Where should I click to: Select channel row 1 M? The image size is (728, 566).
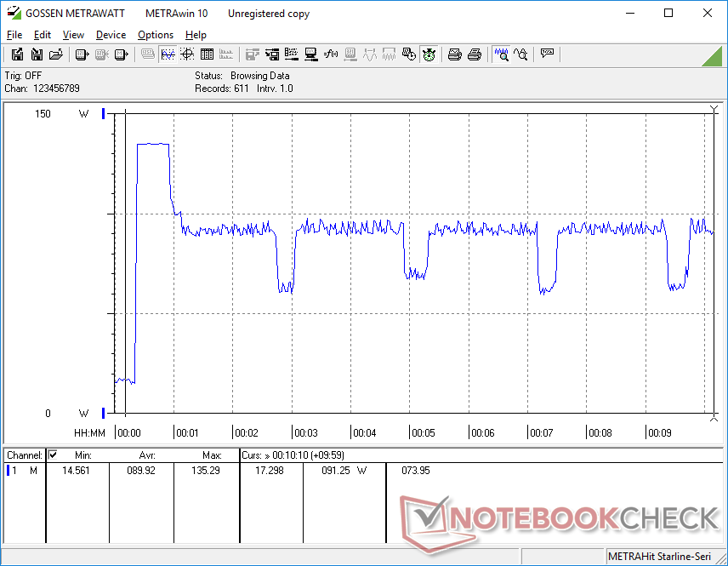(x=21, y=470)
